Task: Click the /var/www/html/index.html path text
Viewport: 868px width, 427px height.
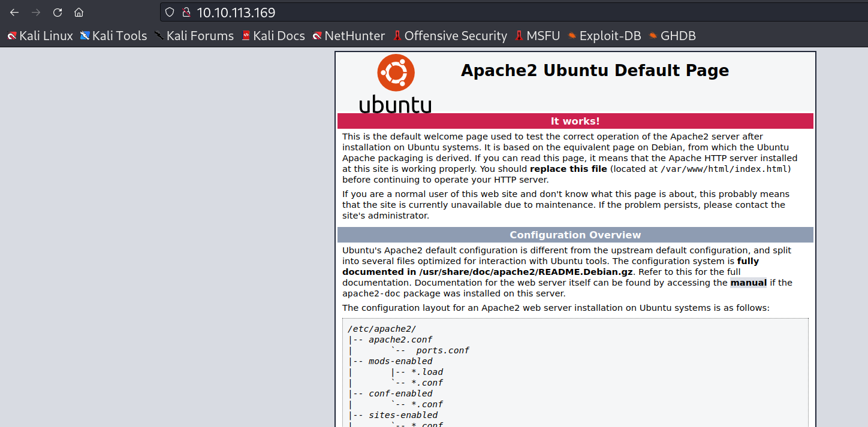Action: click(724, 169)
